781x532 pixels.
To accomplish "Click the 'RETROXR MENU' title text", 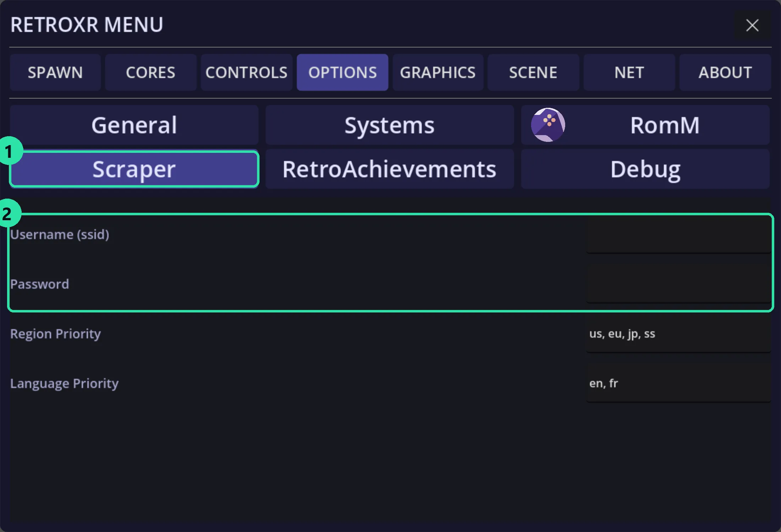I will [x=87, y=25].
